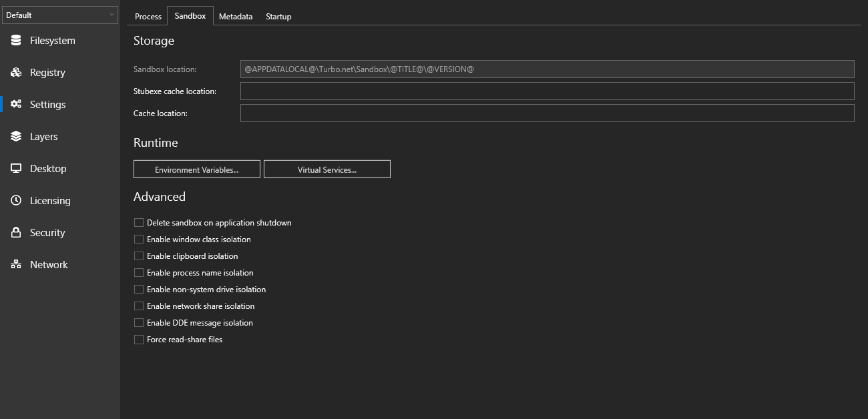Image resolution: width=868 pixels, height=419 pixels.
Task: Focus the Stubexe cache location field
Action: [547, 91]
